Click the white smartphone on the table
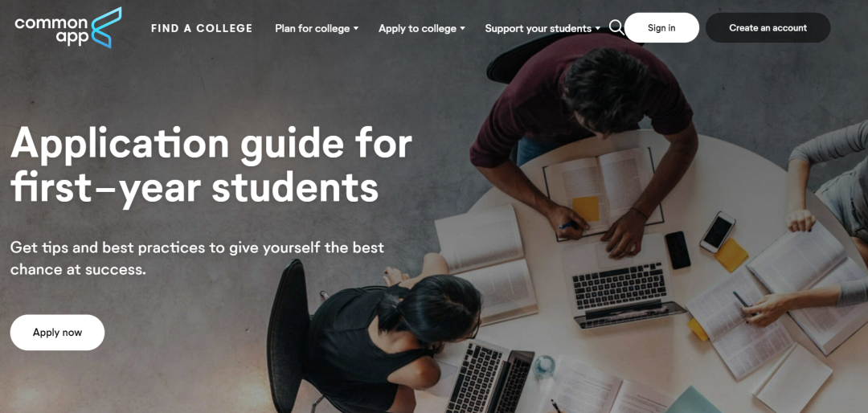Image resolution: width=868 pixels, height=413 pixels. (718, 232)
